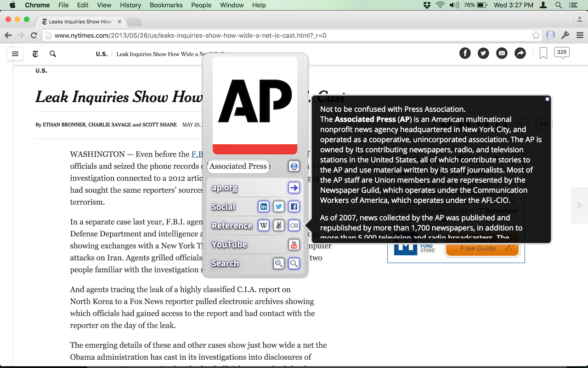
Task: Open the YouTube icon in popup
Action: [294, 245]
